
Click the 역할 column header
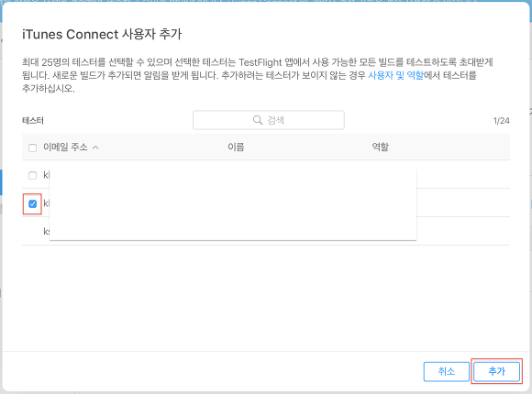click(x=380, y=147)
